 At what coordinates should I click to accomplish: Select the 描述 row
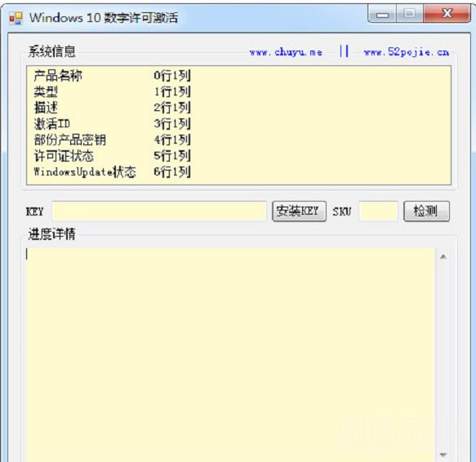(238, 108)
